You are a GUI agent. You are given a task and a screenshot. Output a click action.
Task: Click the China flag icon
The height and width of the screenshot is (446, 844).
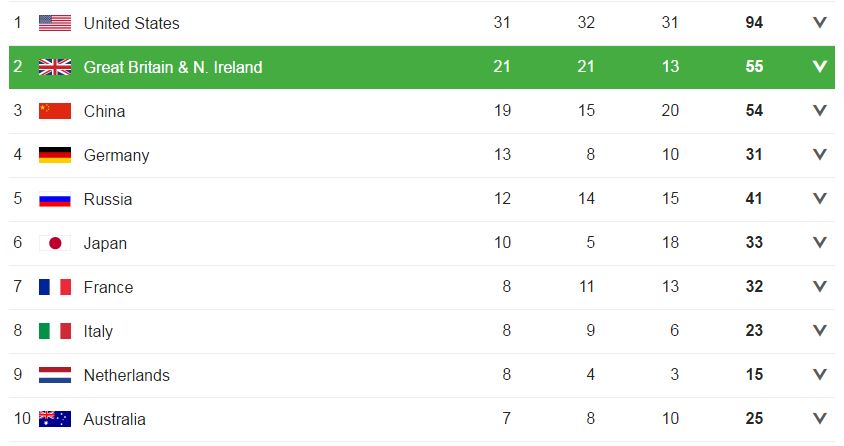click(x=55, y=111)
